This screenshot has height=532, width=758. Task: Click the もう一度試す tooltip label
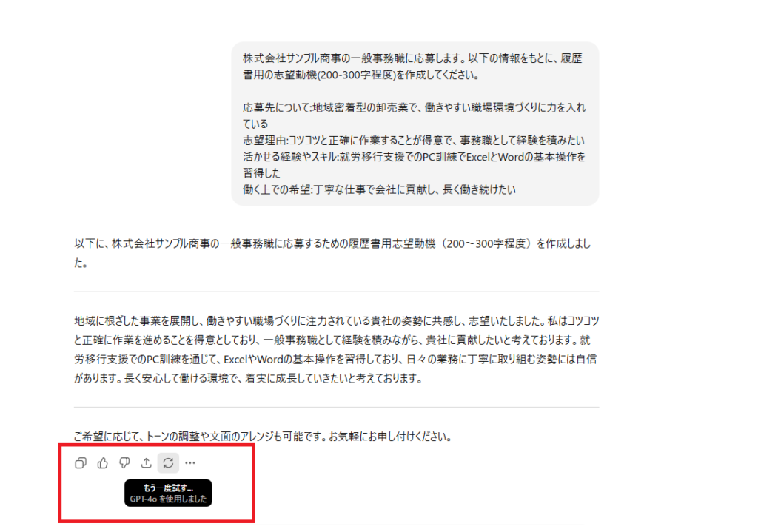pyautogui.click(x=168, y=488)
